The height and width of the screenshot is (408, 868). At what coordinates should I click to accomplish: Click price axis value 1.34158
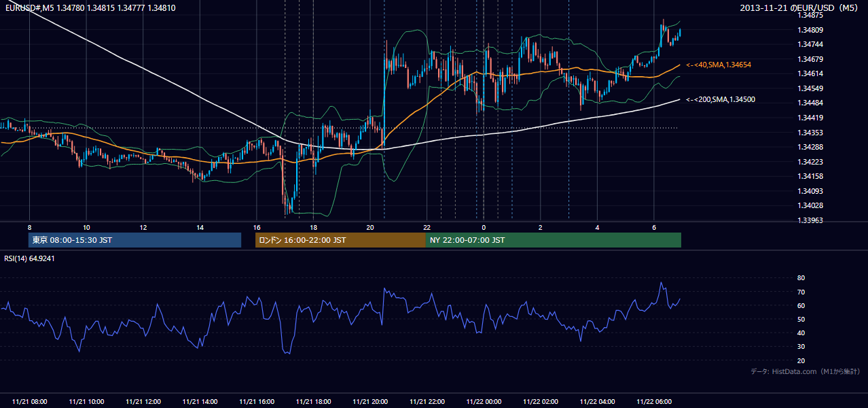click(811, 176)
